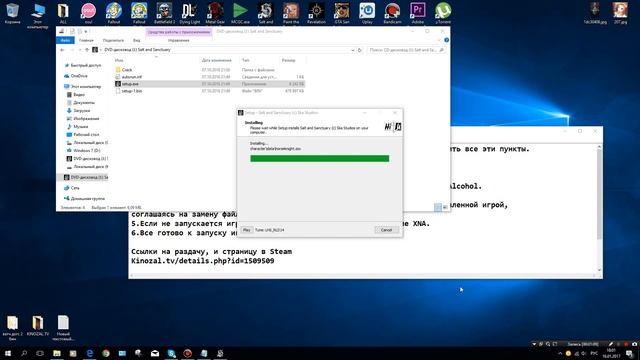Open the Adobe Premiere desktop shortcut

pyautogui.click(x=417, y=13)
